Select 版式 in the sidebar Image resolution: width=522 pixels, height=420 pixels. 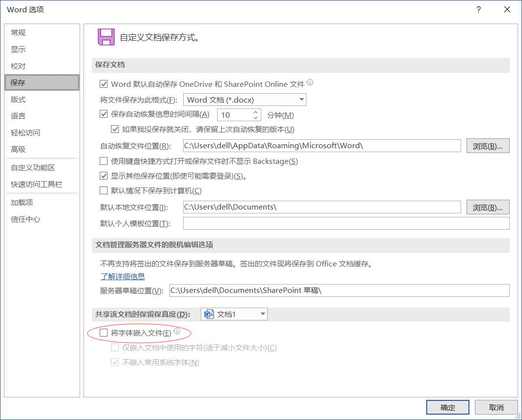tap(42, 99)
